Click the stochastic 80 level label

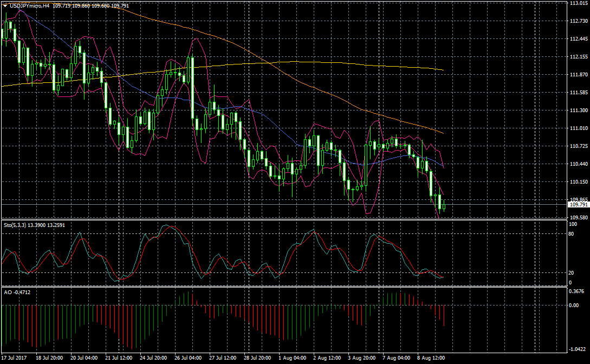coord(571,234)
